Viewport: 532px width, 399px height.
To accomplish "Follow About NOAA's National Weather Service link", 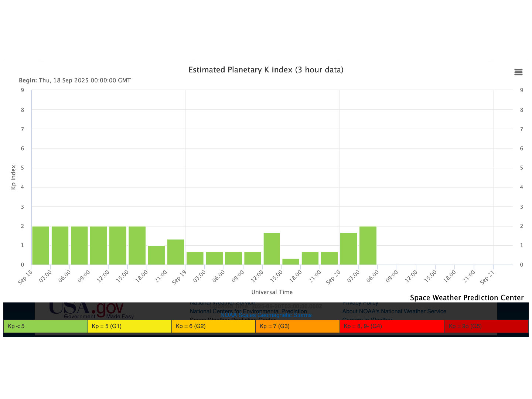I will pyautogui.click(x=394, y=311).
